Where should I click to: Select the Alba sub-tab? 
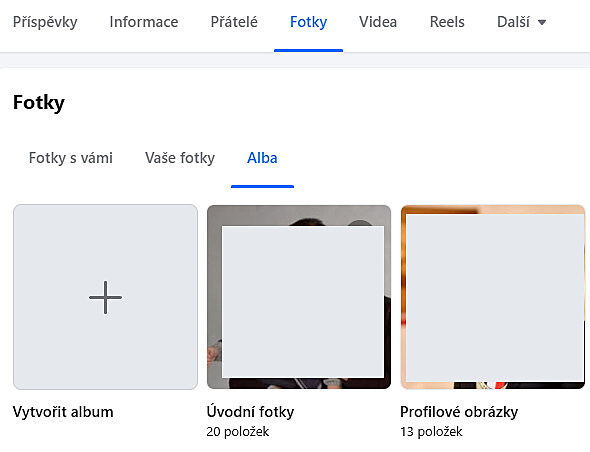pyautogui.click(x=262, y=158)
